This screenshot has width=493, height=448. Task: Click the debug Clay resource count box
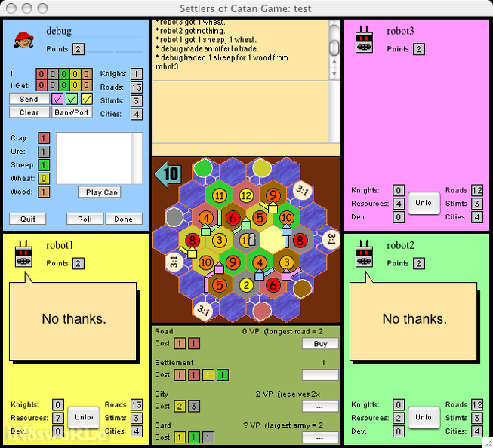click(44, 138)
